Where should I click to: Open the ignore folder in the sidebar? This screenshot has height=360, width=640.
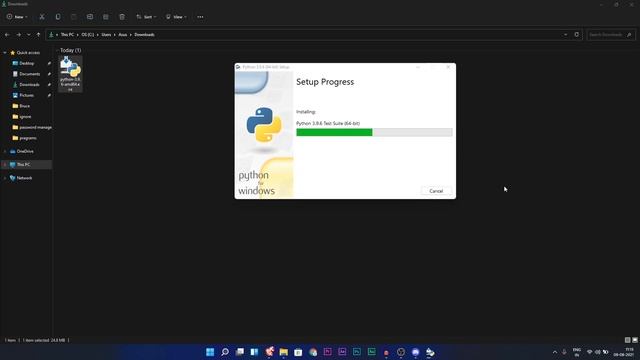click(25, 116)
